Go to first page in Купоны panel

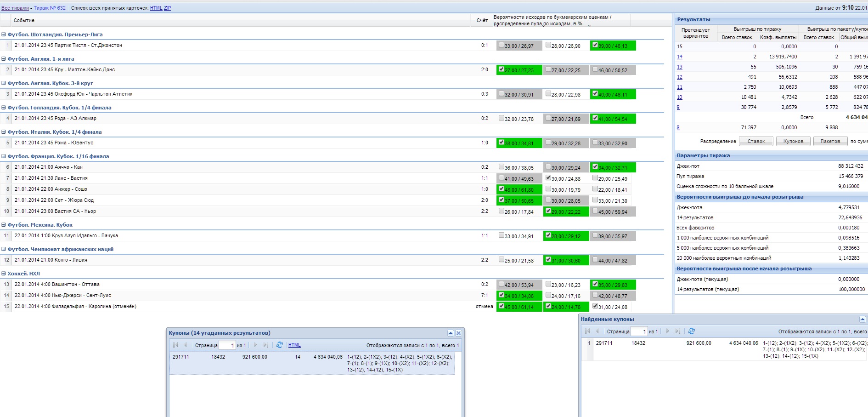175,345
